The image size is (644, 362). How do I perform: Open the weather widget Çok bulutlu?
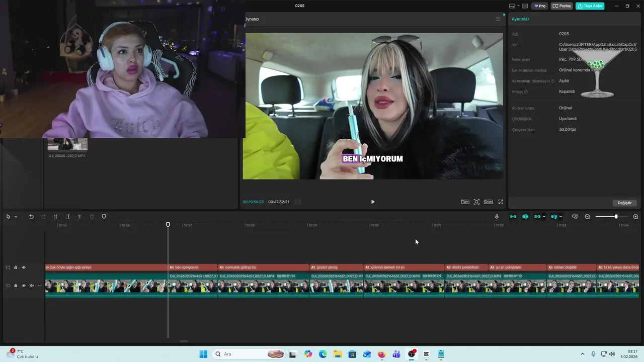23,354
